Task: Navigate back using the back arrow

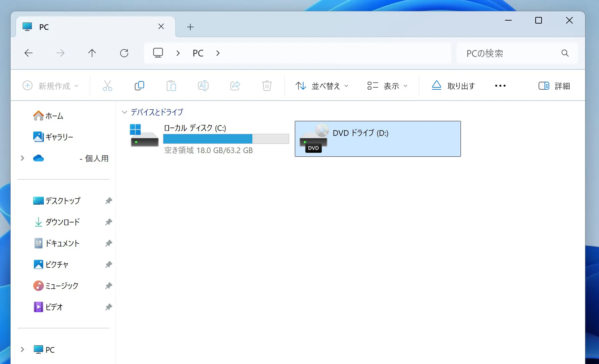Action: tap(29, 53)
